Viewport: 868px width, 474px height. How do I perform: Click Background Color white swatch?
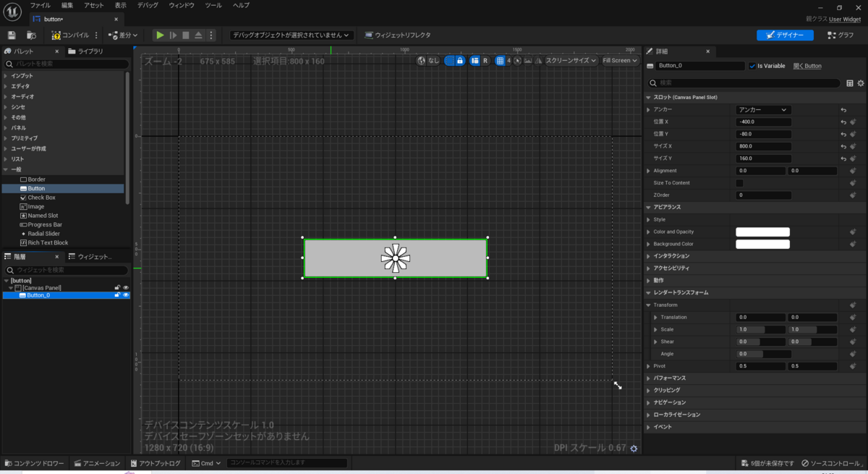(762, 244)
